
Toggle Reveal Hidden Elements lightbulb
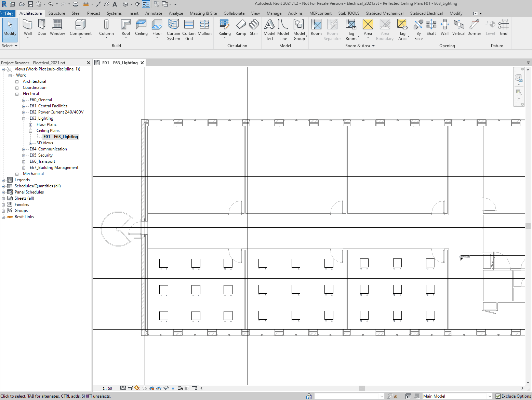point(173,388)
